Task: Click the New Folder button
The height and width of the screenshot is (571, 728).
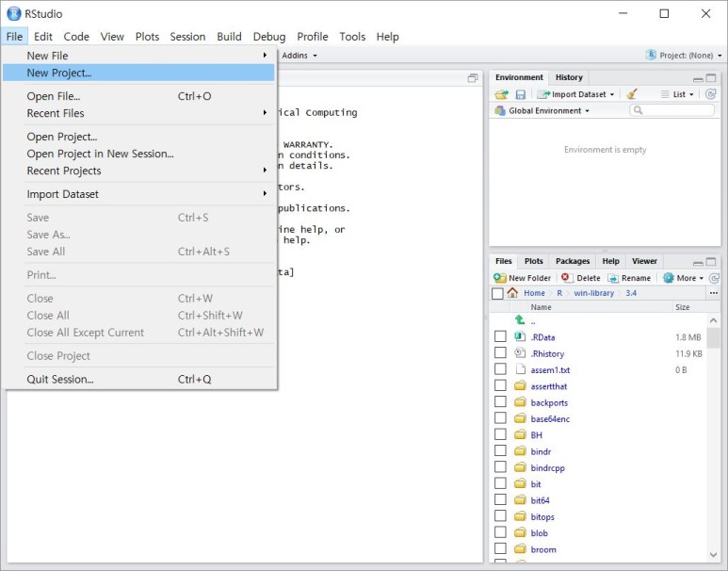Action: 523,278
